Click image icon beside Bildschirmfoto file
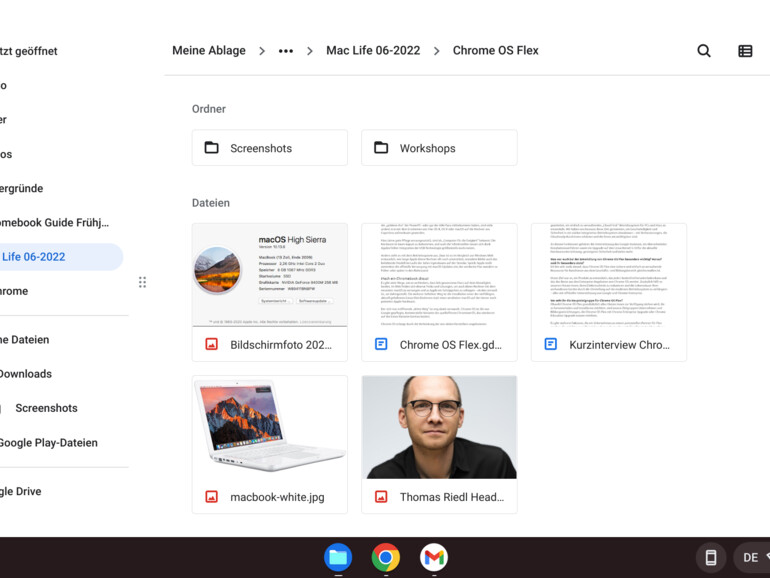Image resolution: width=770 pixels, height=578 pixels. tap(212, 344)
